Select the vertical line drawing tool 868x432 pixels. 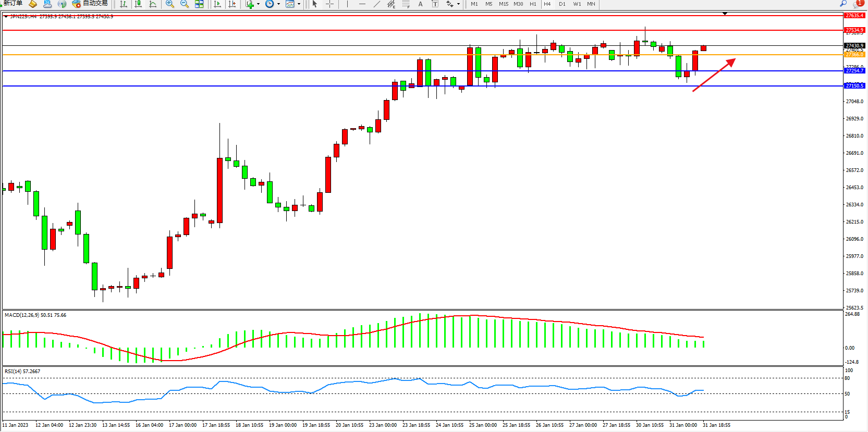pyautogui.click(x=347, y=4)
